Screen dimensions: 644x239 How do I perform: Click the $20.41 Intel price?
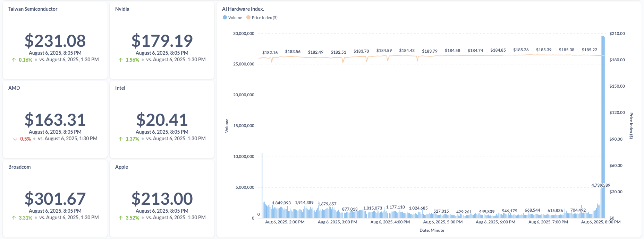click(162, 120)
